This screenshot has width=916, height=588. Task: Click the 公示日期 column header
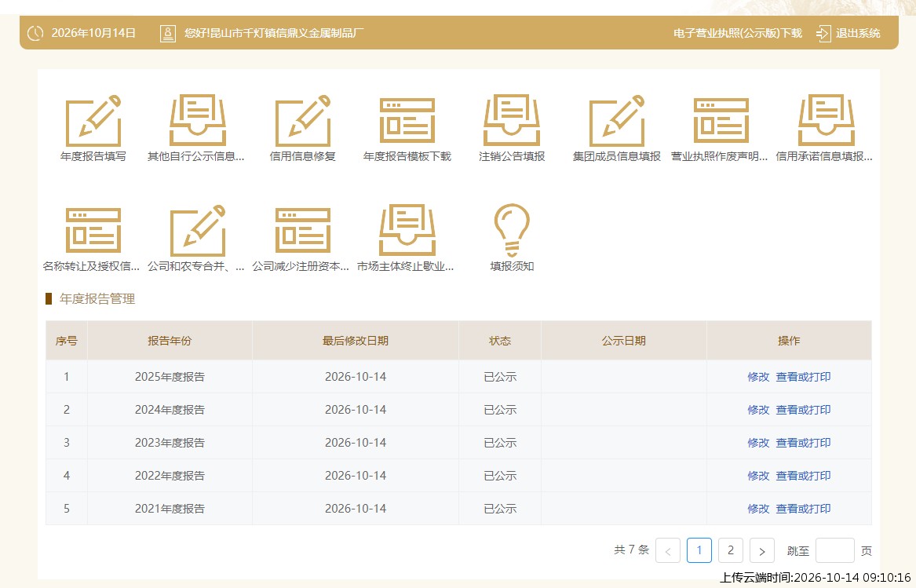tap(624, 341)
